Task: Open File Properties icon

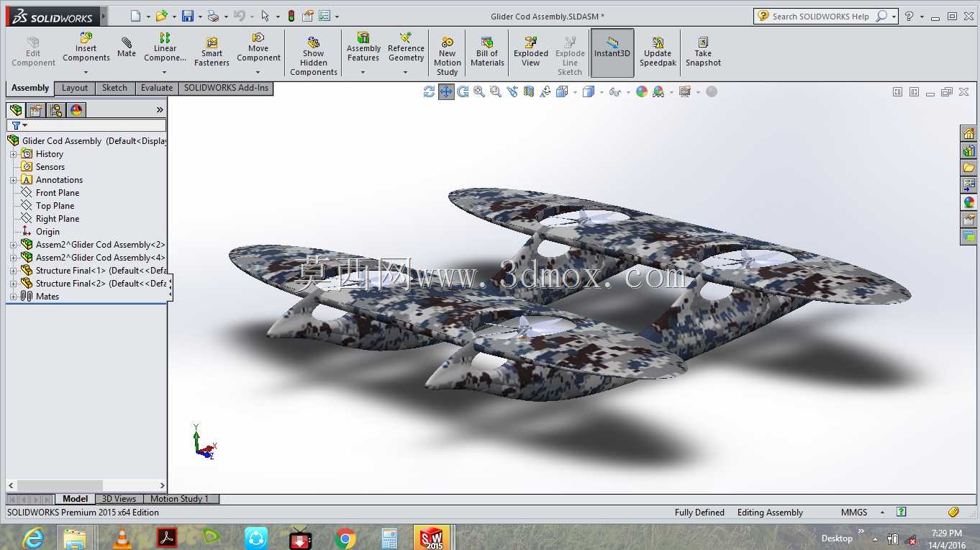Action: click(308, 16)
